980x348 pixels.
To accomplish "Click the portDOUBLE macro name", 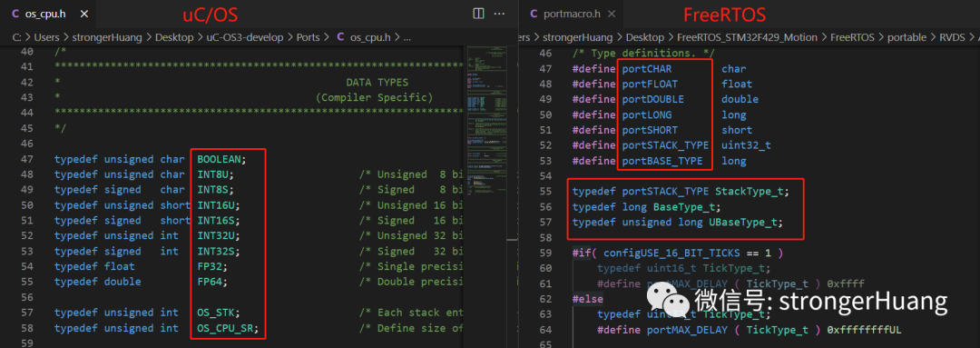I will [x=652, y=100].
